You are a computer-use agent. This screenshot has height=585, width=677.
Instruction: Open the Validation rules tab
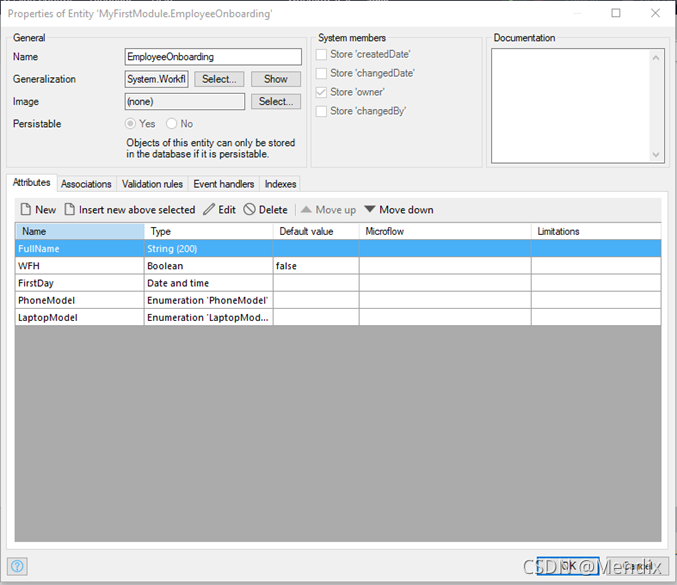pos(152,184)
